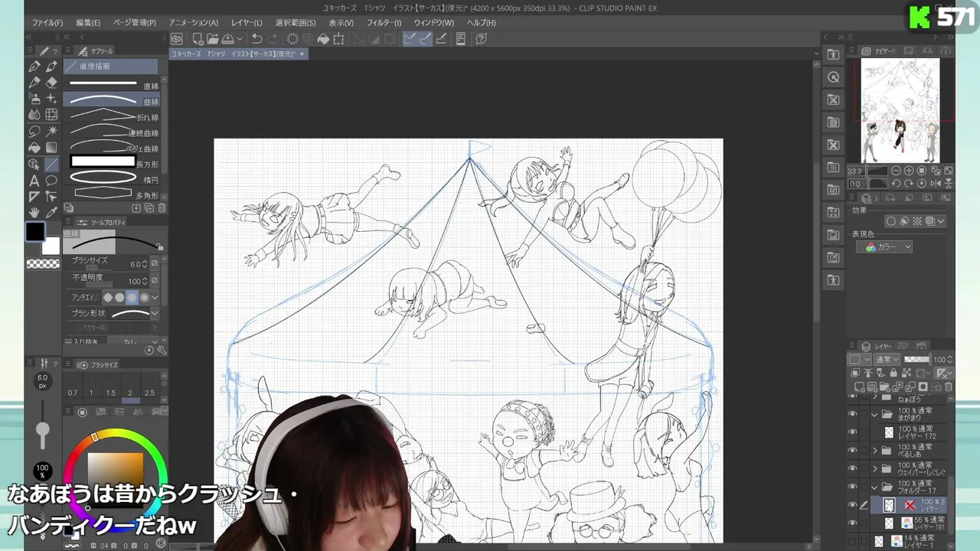
Task: Click the black main color swatch
Action: [x=35, y=231]
